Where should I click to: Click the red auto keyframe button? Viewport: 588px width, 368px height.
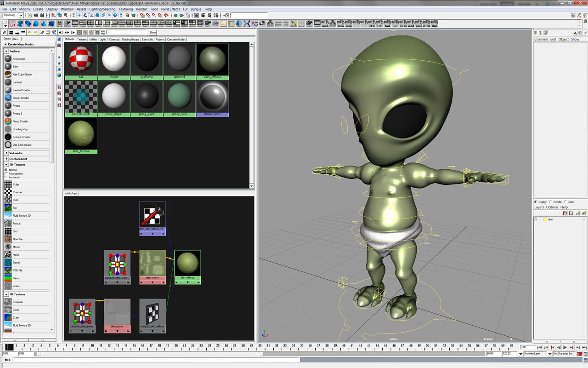click(579, 354)
